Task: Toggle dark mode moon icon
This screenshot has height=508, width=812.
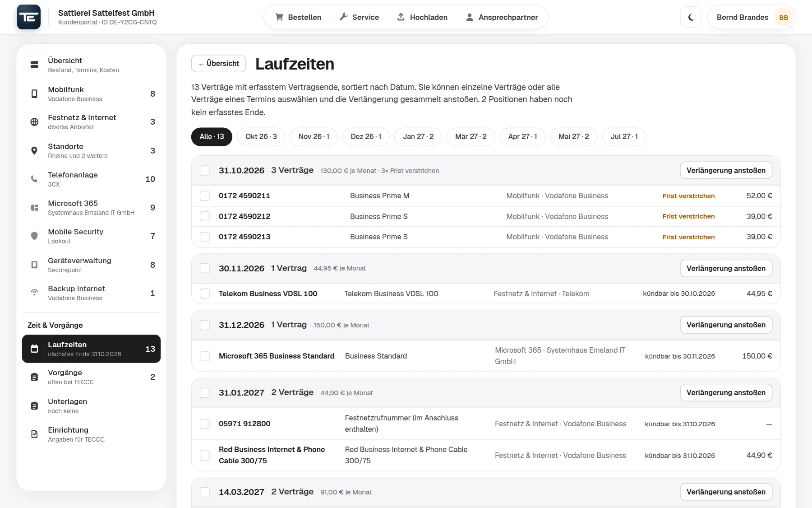Action: coord(691,18)
